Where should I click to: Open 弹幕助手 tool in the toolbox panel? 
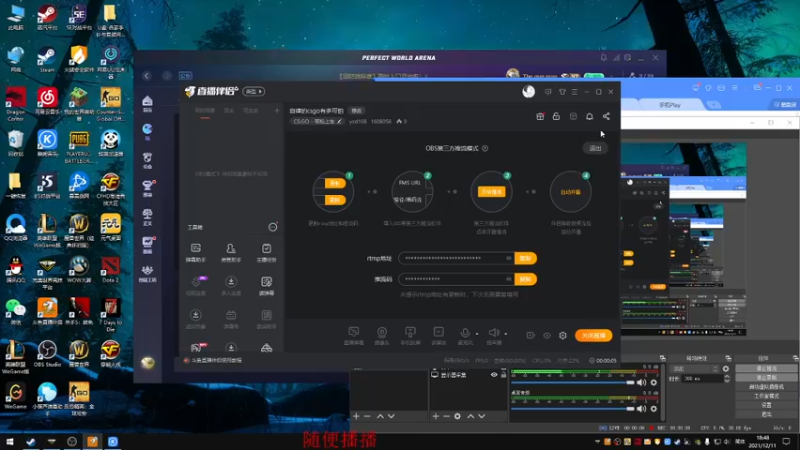195,253
